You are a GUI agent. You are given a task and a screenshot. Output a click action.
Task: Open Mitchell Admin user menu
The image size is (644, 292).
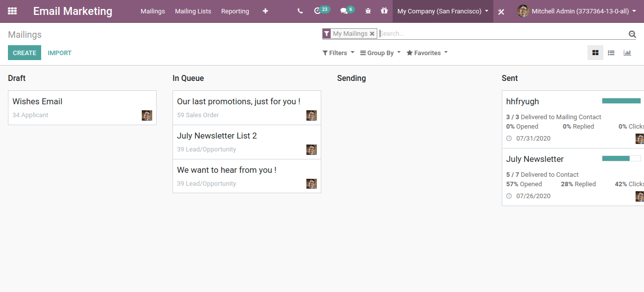(x=577, y=11)
